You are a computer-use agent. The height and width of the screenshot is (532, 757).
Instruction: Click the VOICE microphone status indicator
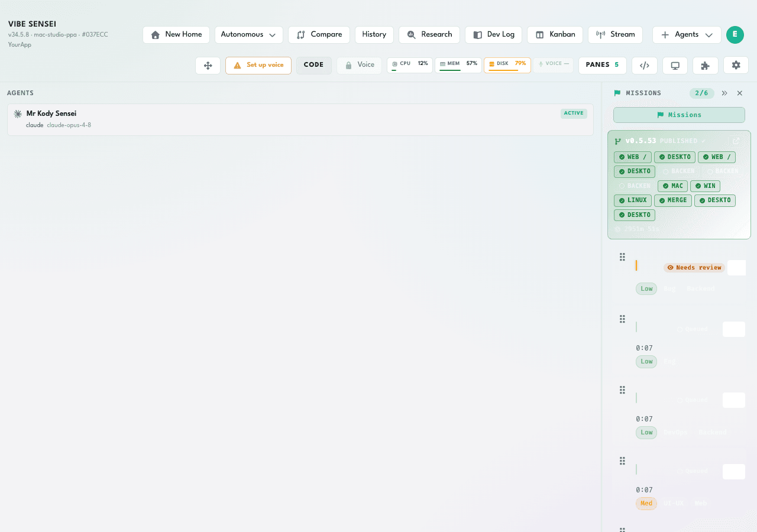click(554, 64)
